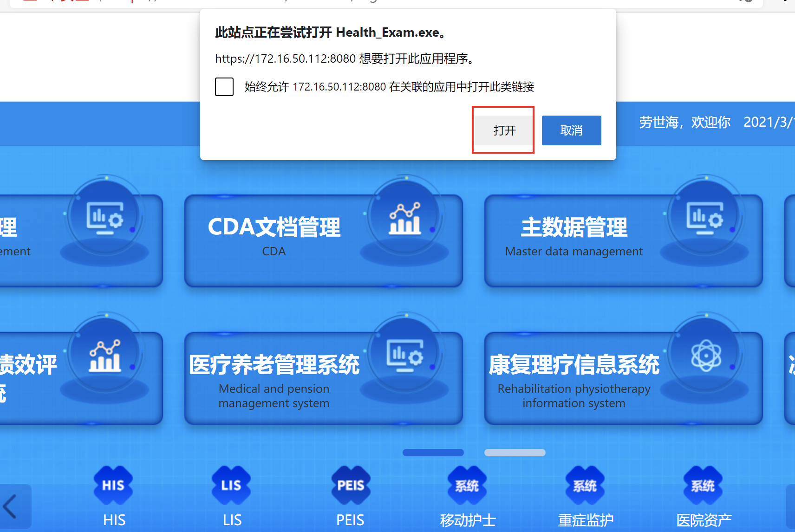Click the monitor-gear icon on the leftmost top card
795x532 pixels.
tap(105, 218)
